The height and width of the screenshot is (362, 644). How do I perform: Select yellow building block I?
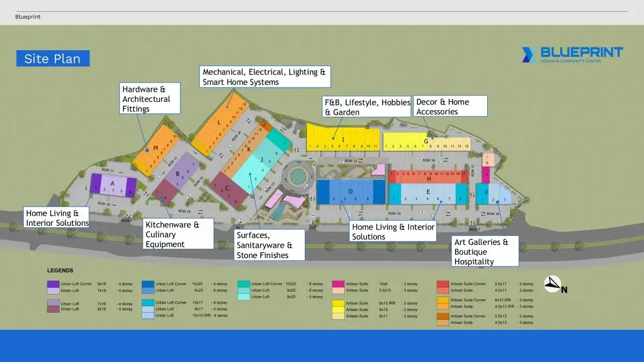click(343, 138)
